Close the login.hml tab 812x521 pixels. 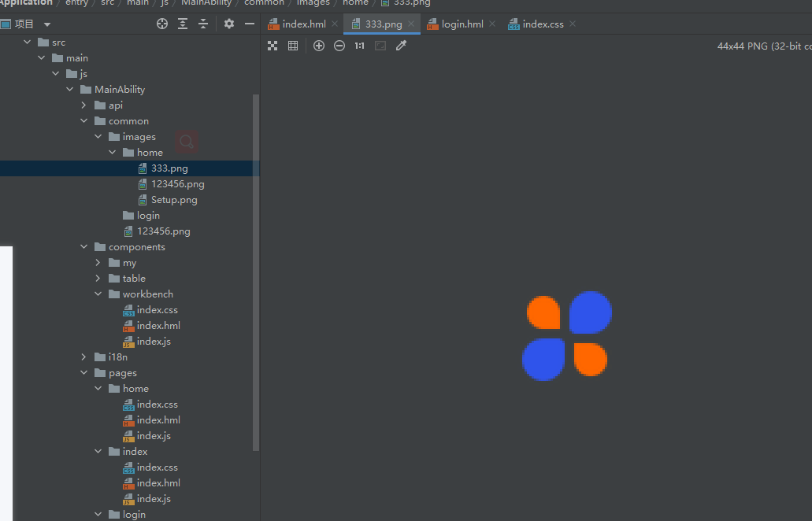point(492,24)
